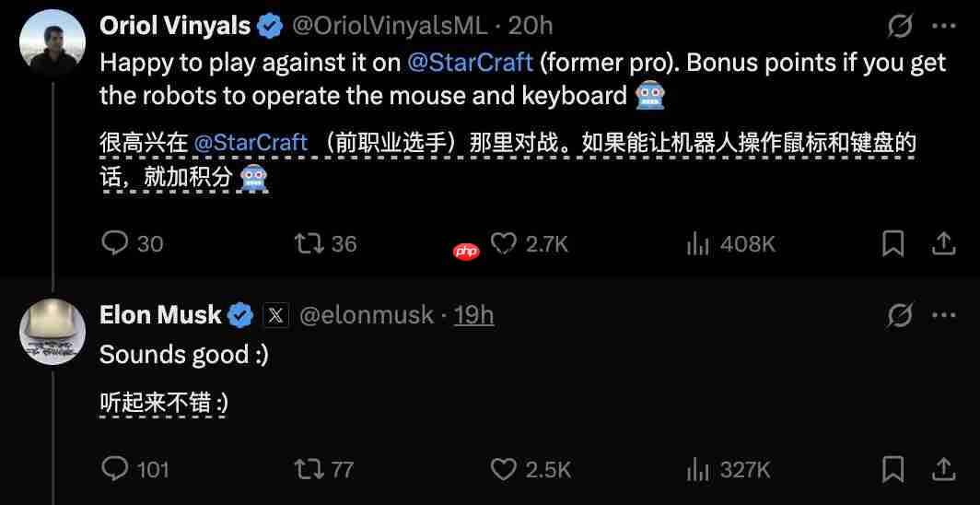View analytics for the 408K views tweet

697,243
